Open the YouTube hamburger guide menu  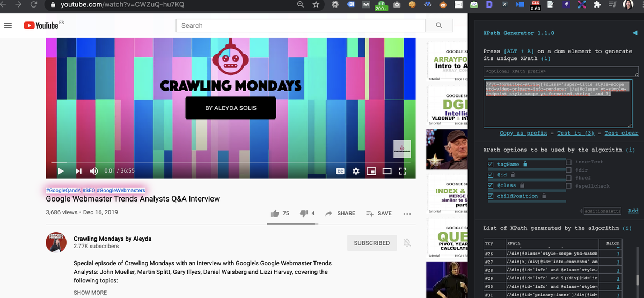tap(8, 25)
